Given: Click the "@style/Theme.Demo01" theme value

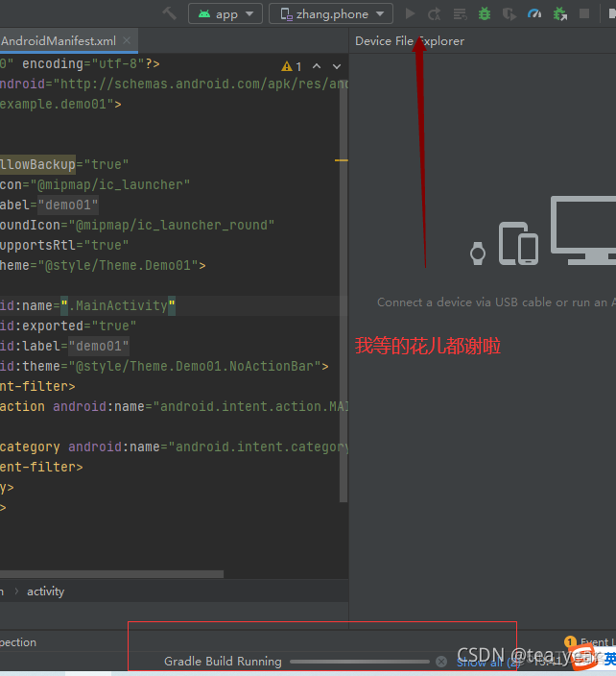Looking at the screenshot, I should point(118,266).
